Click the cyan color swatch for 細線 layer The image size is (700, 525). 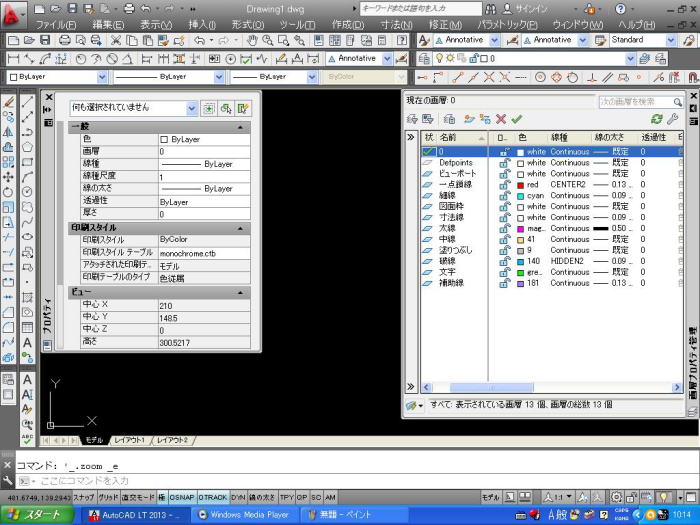pos(520,196)
